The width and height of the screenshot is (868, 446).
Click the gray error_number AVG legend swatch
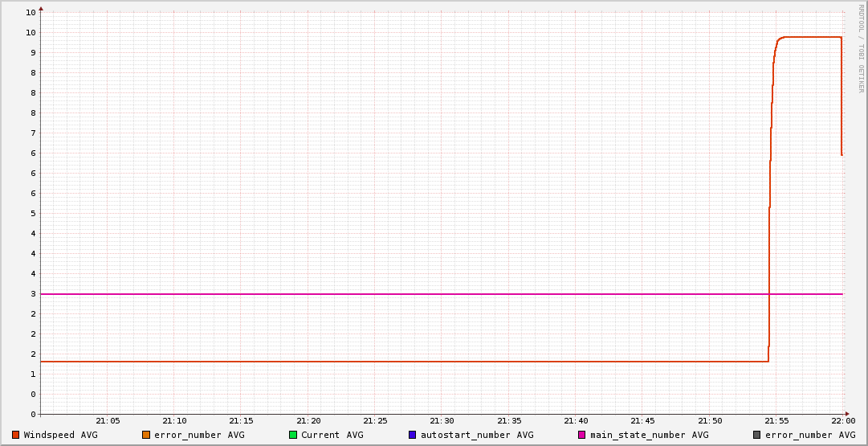[756, 435]
